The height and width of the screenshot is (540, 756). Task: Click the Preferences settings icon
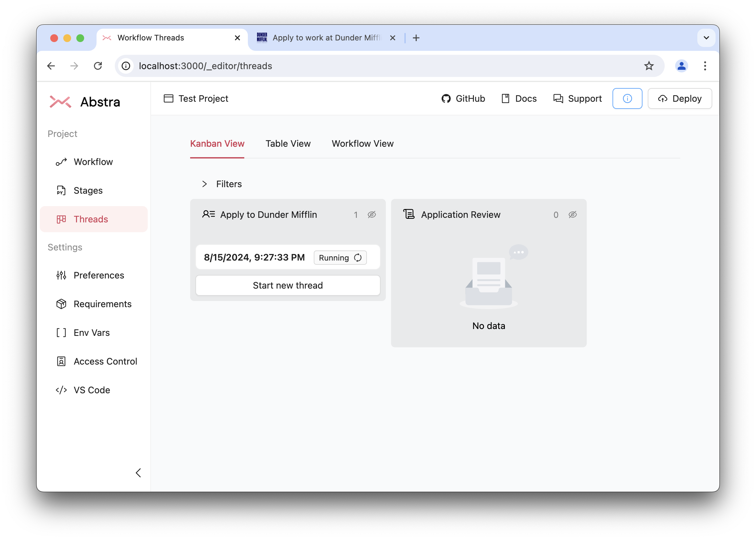[61, 275]
